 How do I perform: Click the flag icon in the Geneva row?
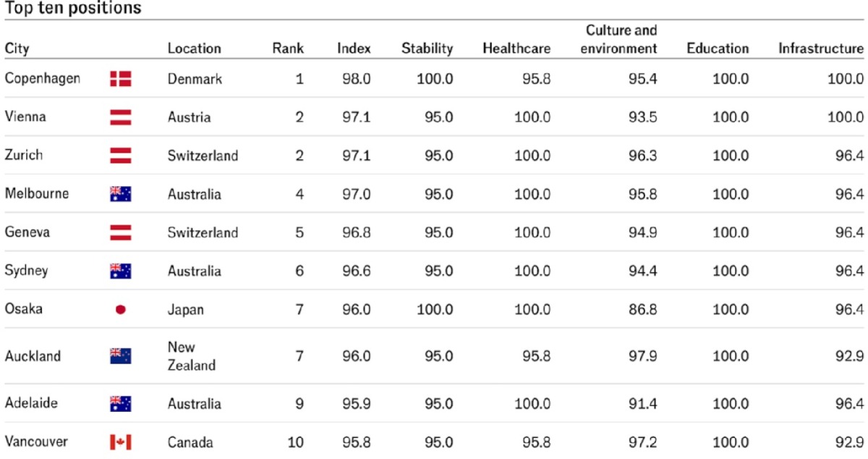[x=121, y=232]
